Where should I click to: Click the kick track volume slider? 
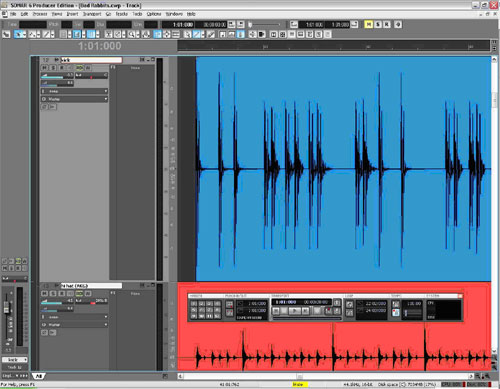tap(57, 76)
